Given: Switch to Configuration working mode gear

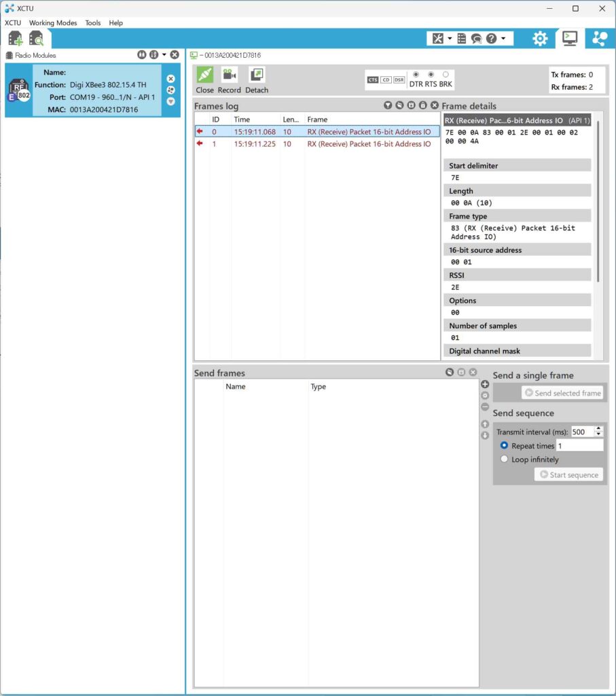Looking at the screenshot, I should 540,39.
